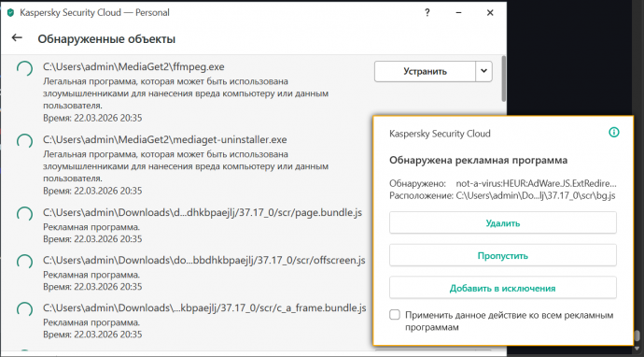The height and width of the screenshot is (357, 644).
Task: Select Добавить в исключения option
Action: point(503,288)
